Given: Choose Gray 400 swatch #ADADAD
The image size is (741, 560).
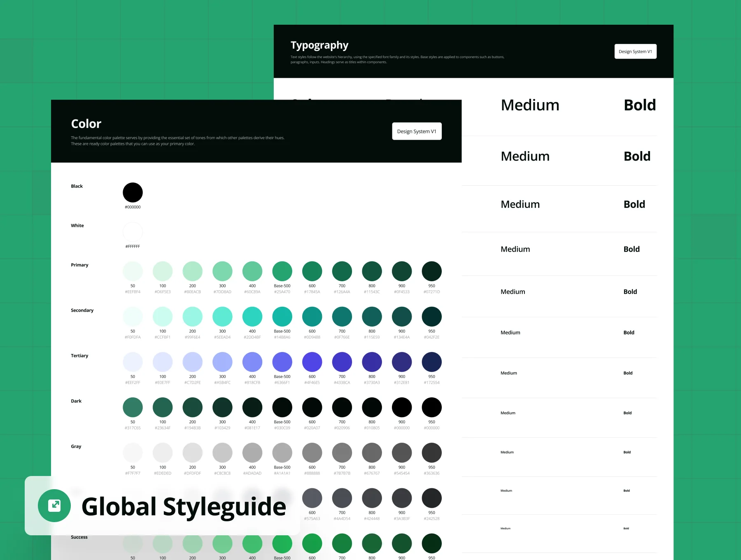Looking at the screenshot, I should [x=252, y=453].
